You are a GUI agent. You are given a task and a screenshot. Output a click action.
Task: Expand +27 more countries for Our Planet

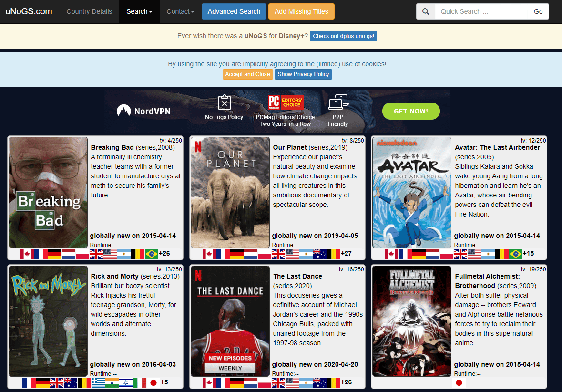point(346,253)
